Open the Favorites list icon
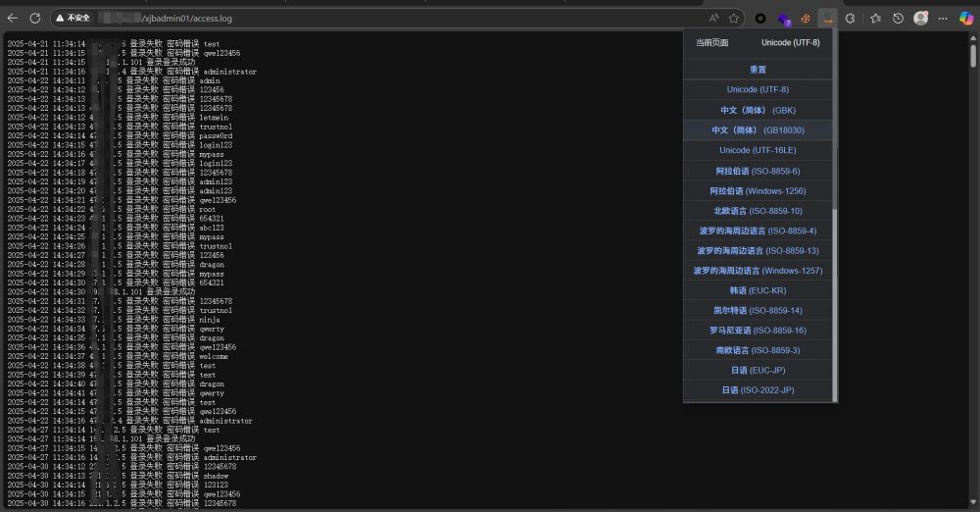Image resolution: width=980 pixels, height=512 pixels. [875, 18]
